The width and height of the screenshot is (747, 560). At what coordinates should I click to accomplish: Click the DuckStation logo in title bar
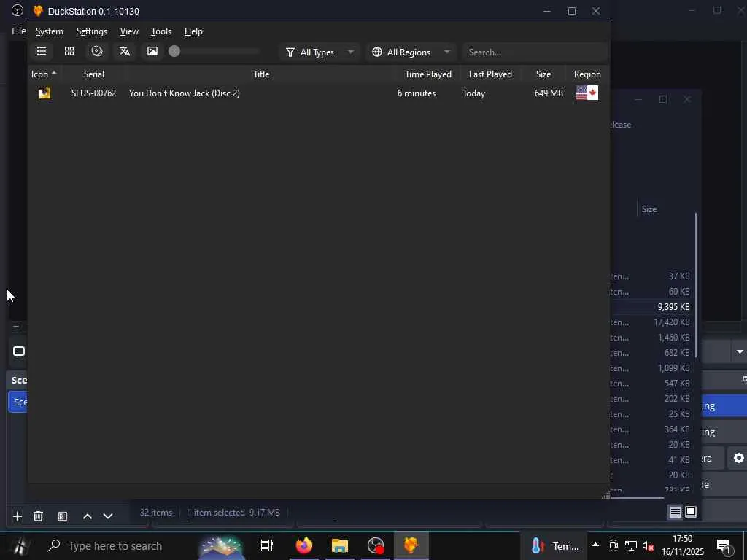38,11
